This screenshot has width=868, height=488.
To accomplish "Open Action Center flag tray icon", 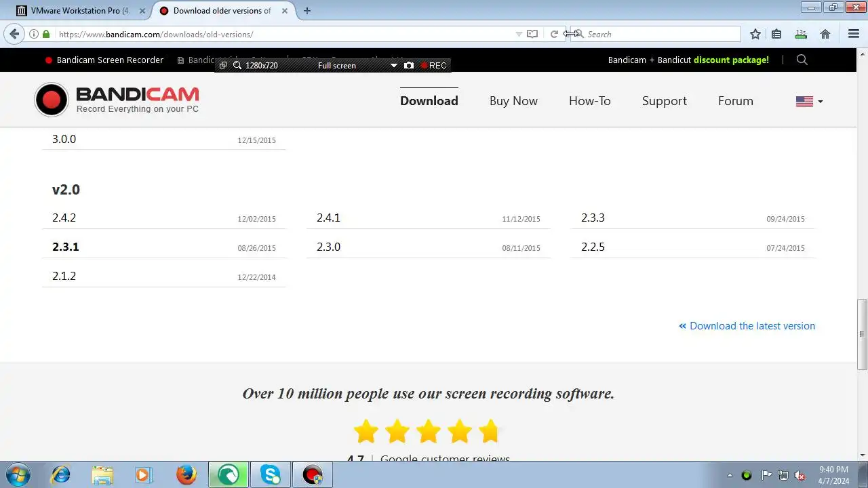I will tap(766, 475).
